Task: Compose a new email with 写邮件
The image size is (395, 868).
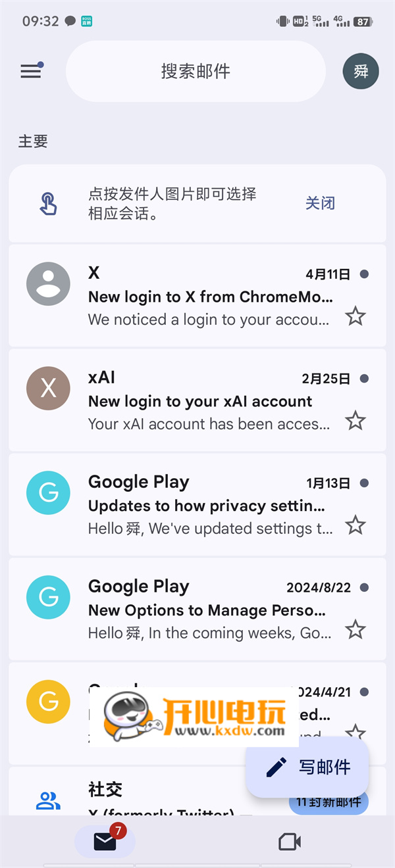Action: click(307, 767)
